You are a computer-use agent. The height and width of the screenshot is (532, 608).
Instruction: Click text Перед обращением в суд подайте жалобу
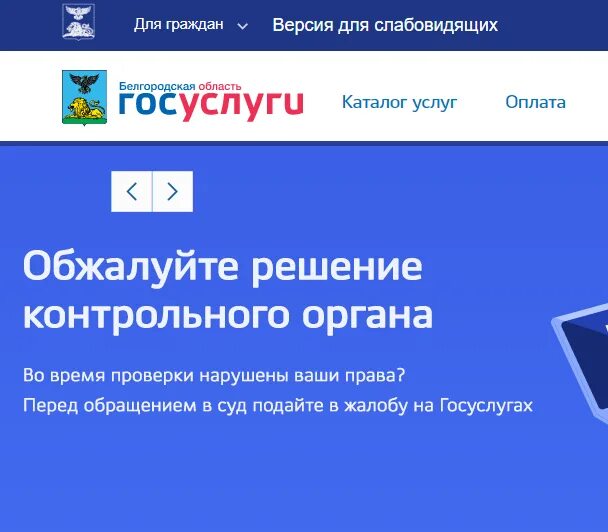[278, 406]
